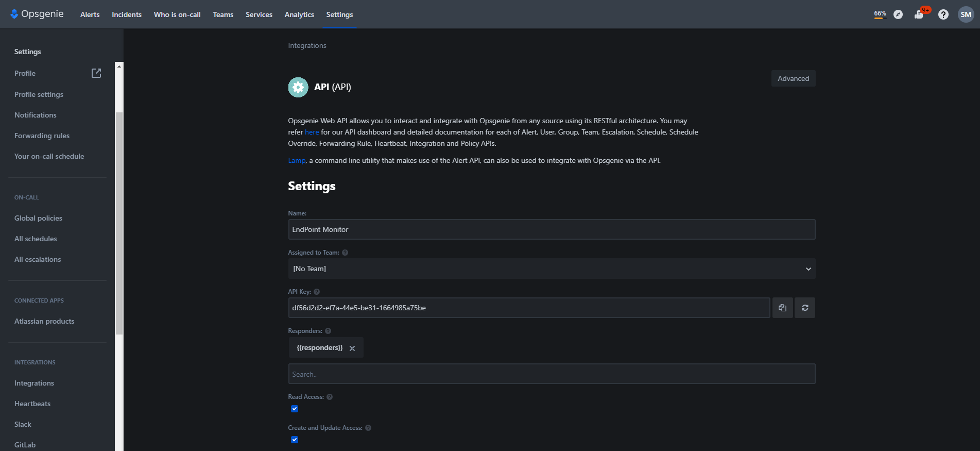Open Profile settings in sidebar
This screenshot has height=451, width=980.
tap(39, 94)
